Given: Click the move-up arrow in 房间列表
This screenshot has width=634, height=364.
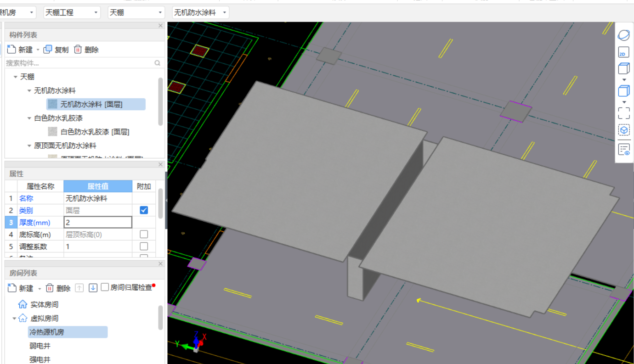Looking at the screenshot, I should [79, 288].
